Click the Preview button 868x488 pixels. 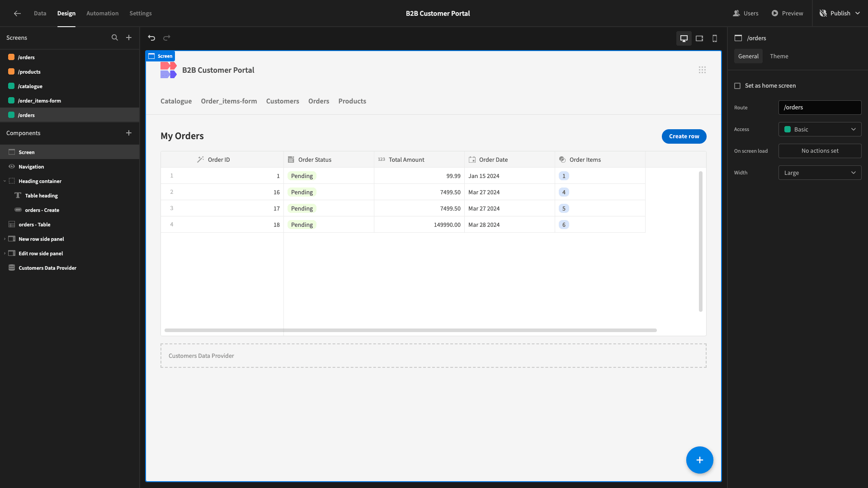[787, 13]
